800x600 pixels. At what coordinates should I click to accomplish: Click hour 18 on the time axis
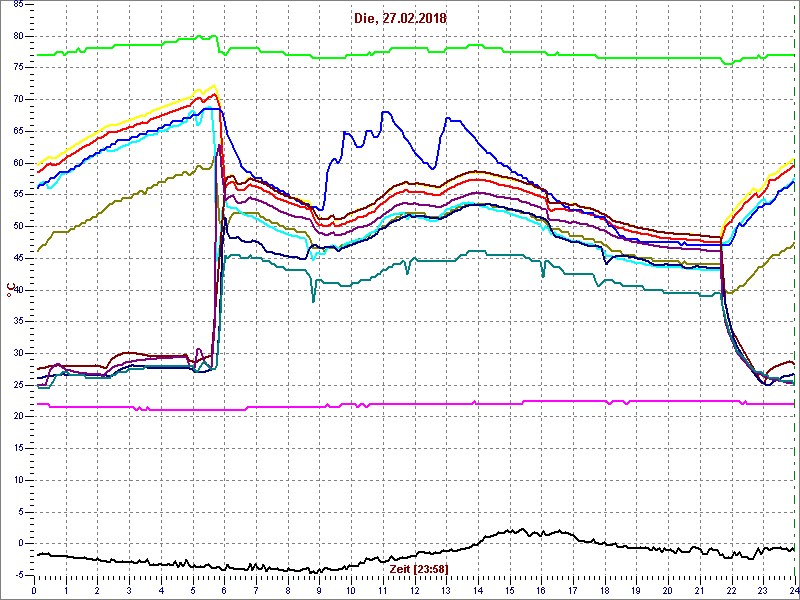click(x=605, y=590)
